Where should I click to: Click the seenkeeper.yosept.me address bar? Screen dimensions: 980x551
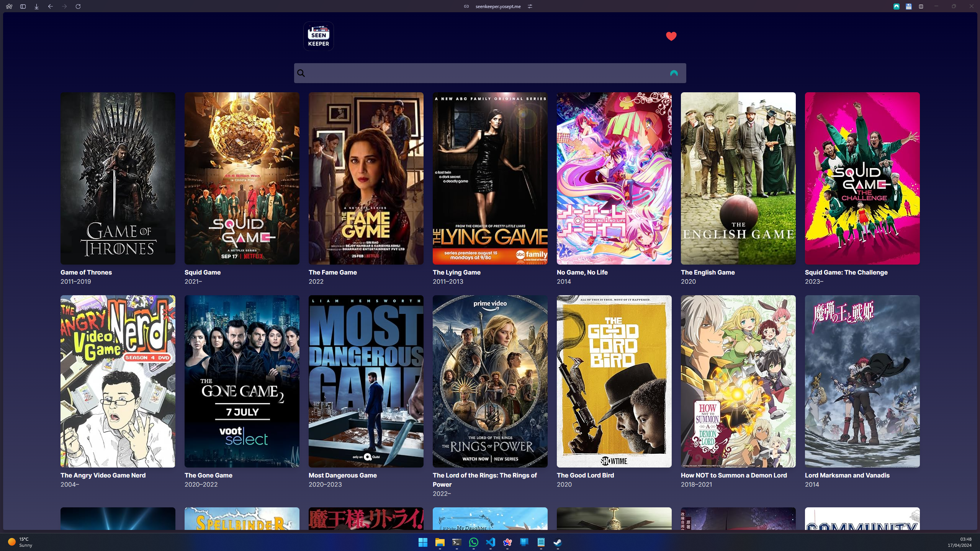point(498,6)
